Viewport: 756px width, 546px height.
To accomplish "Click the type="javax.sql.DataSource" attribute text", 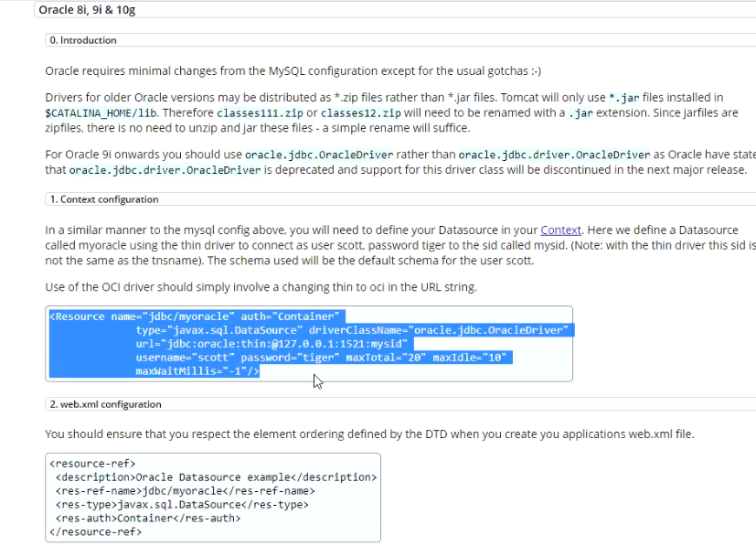I will [x=218, y=330].
